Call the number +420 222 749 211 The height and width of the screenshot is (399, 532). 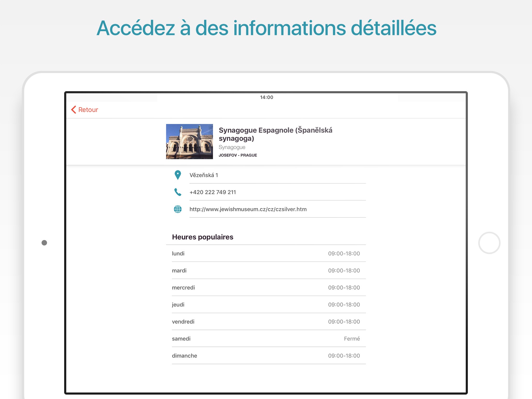click(213, 192)
